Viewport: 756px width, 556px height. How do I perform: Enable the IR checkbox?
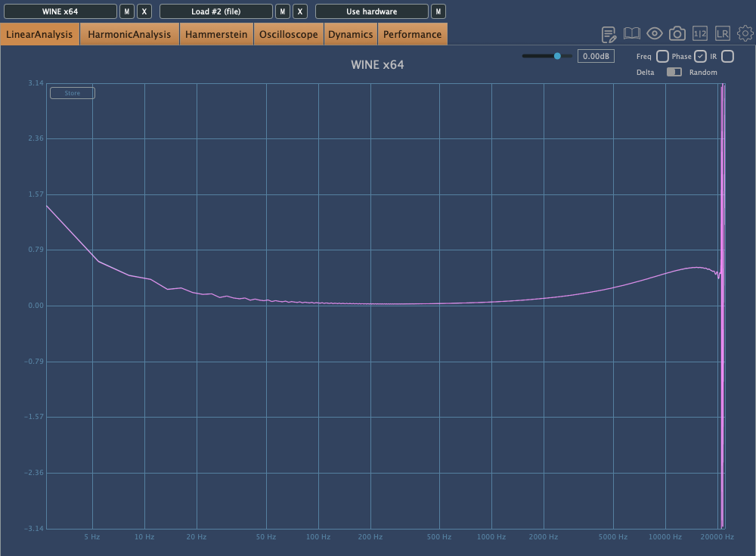pyautogui.click(x=727, y=57)
